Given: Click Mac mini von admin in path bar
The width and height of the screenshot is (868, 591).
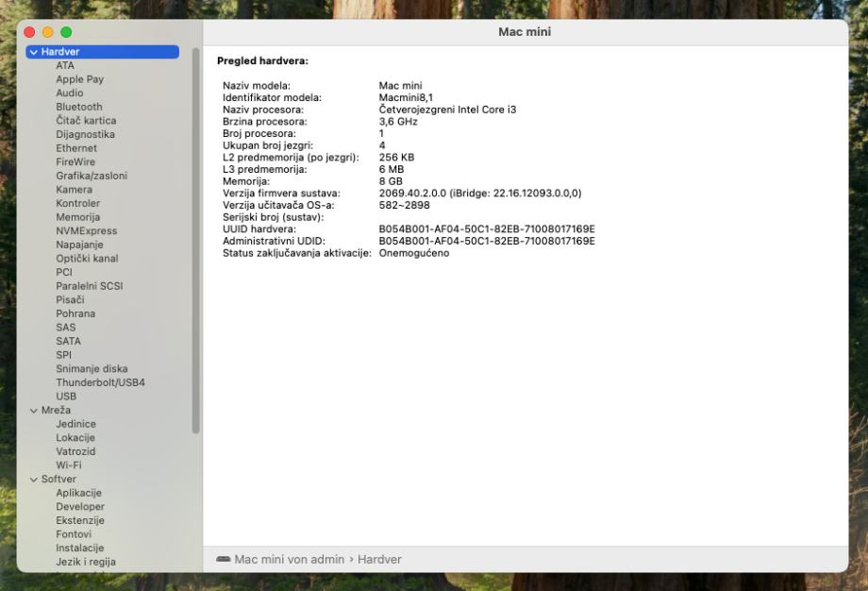Looking at the screenshot, I should (289, 560).
